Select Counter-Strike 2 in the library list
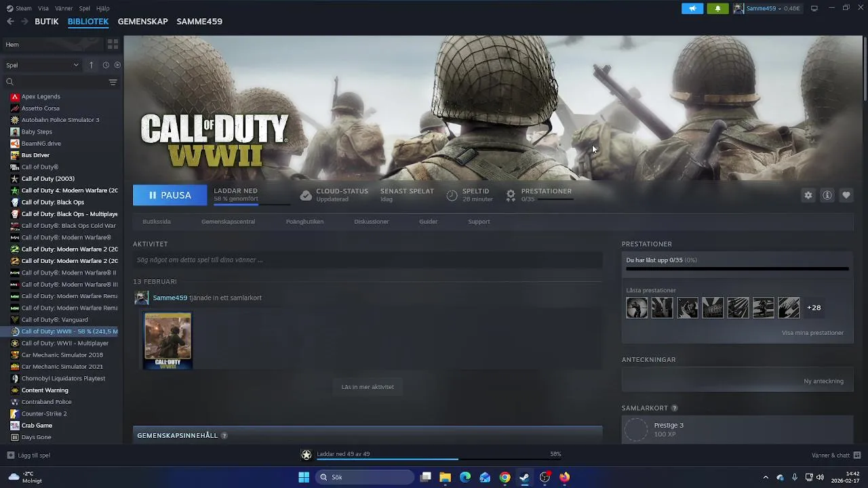Viewport: 868px width, 488px height. click(x=44, y=413)
